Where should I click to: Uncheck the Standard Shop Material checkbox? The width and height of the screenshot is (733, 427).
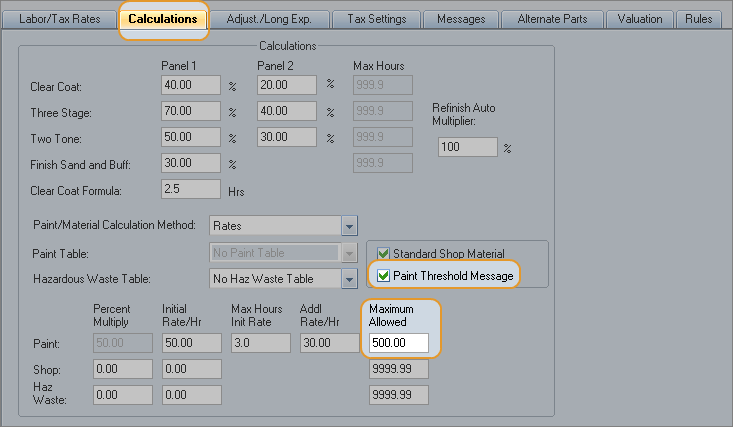click(x=383, y=254)
